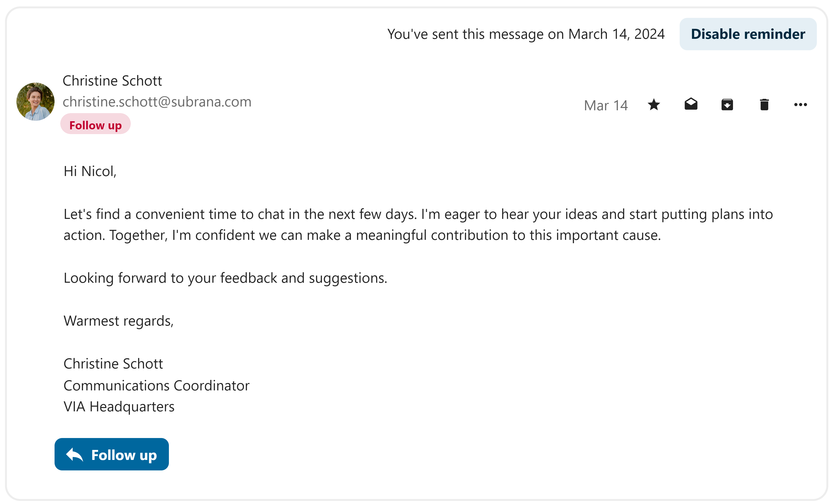Click the Disable reminder button

coord(748,34)
